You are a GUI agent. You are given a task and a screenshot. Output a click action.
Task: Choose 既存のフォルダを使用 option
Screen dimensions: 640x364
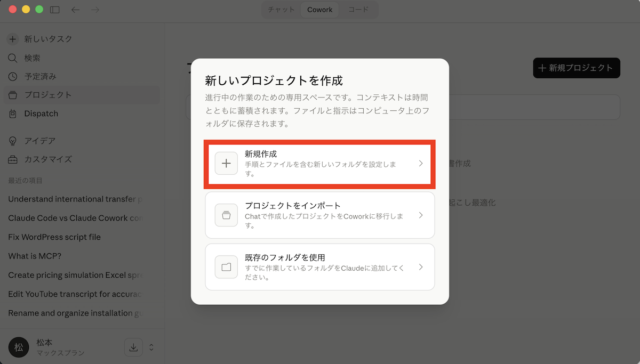(x=319, y=267)
